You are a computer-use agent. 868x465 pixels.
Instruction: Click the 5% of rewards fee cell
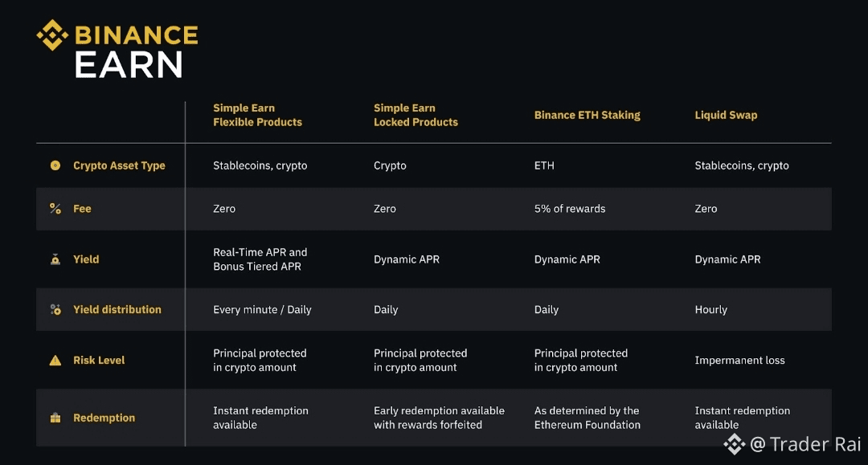click(x=570, y=209)
